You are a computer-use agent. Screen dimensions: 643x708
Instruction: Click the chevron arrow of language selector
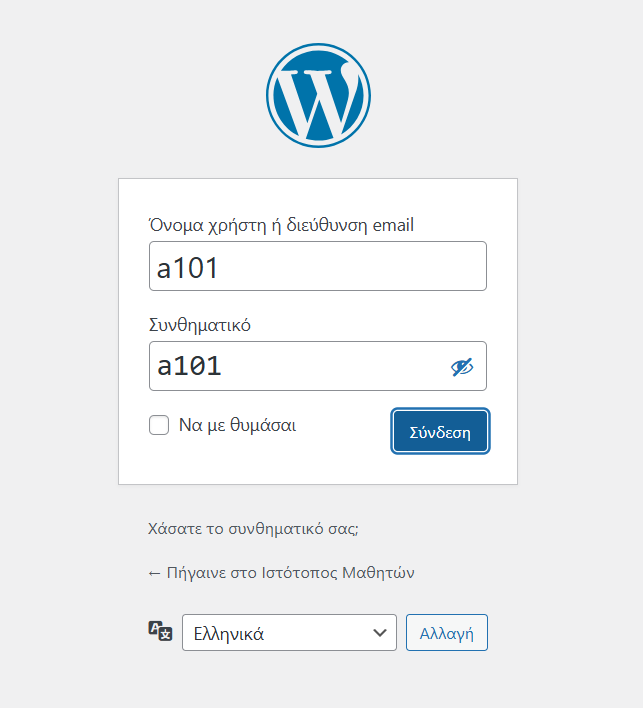[379, 633]
